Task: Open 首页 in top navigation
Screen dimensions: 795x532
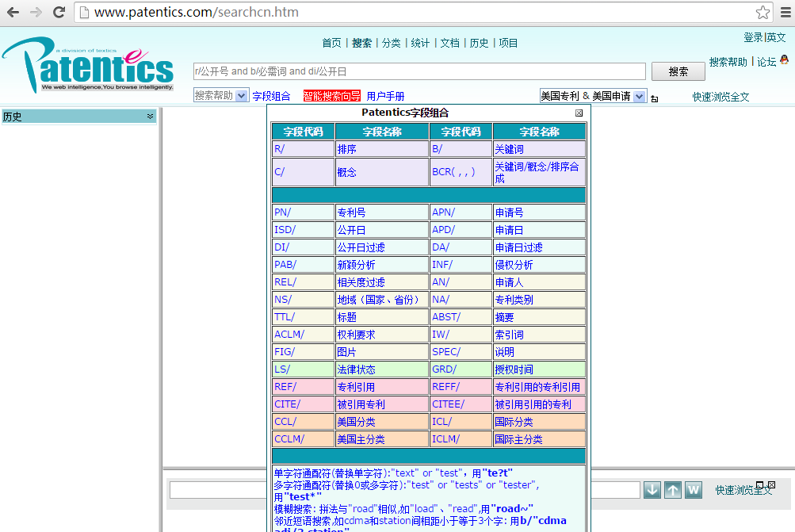Action: (x=331, y=43)
